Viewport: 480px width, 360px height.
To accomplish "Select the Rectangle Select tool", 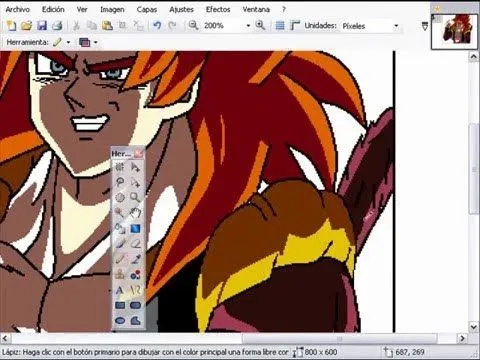I will click(x=120, y=167).
